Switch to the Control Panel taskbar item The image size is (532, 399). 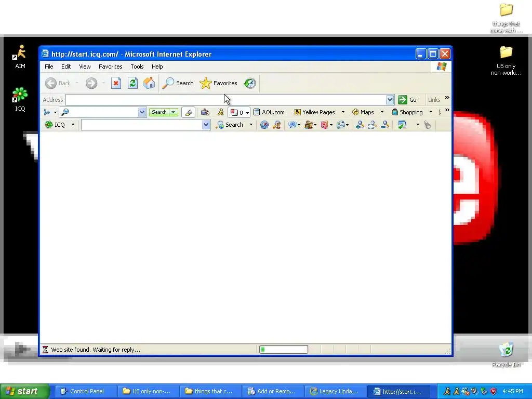tap(86, 391)
